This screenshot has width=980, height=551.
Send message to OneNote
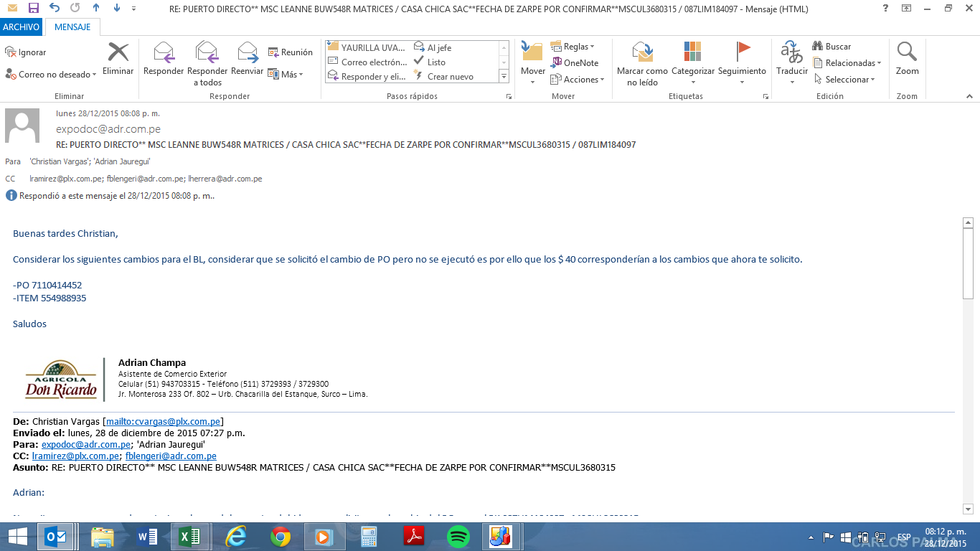pos(575,63)
